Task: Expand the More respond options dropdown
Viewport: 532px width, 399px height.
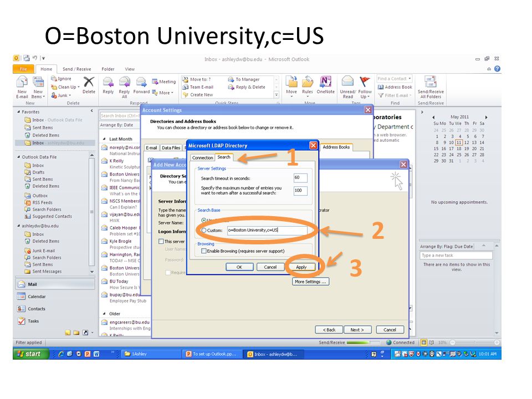Action: tap(172, 93)
